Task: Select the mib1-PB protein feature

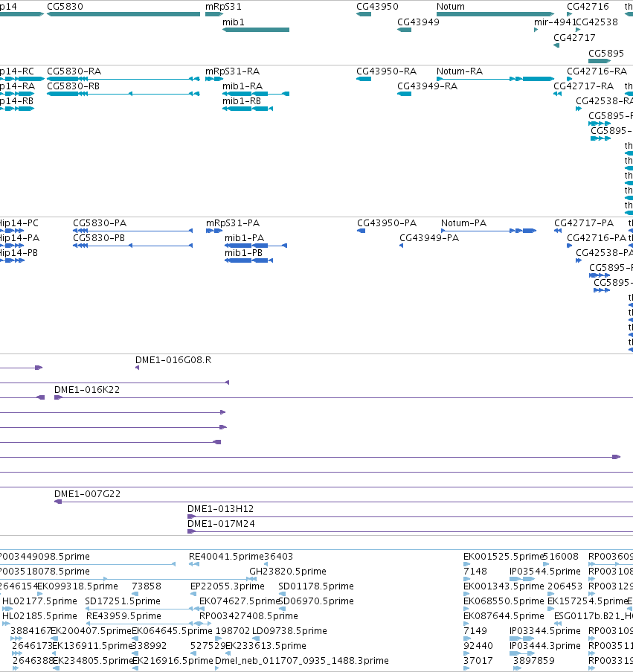Action: tap(249, 260)
